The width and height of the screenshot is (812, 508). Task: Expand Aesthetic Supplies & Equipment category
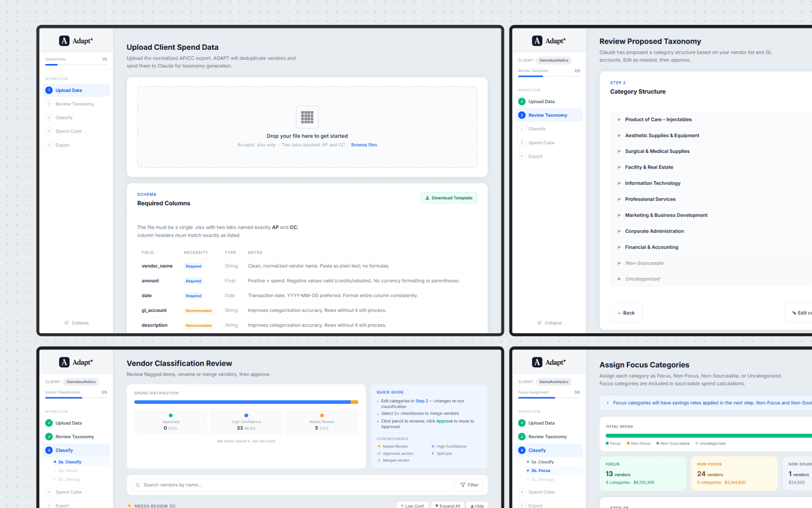tap(619, 136)
